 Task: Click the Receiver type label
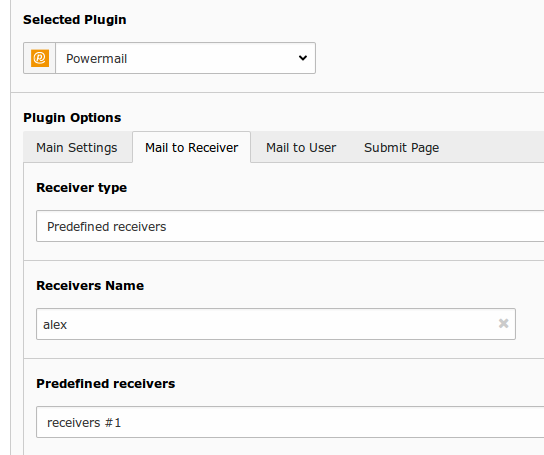[82, 188]
